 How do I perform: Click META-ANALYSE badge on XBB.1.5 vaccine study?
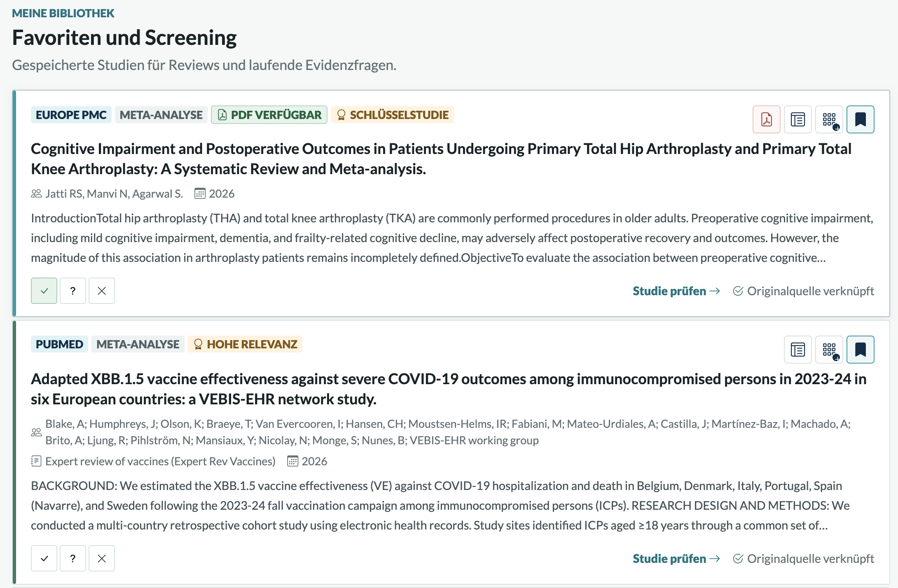coord(138,344)
